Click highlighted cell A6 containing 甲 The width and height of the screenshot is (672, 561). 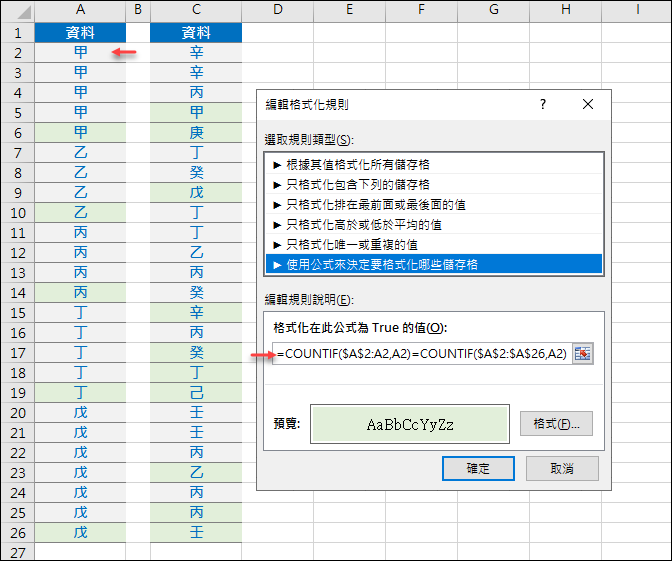tap(80, 133)
